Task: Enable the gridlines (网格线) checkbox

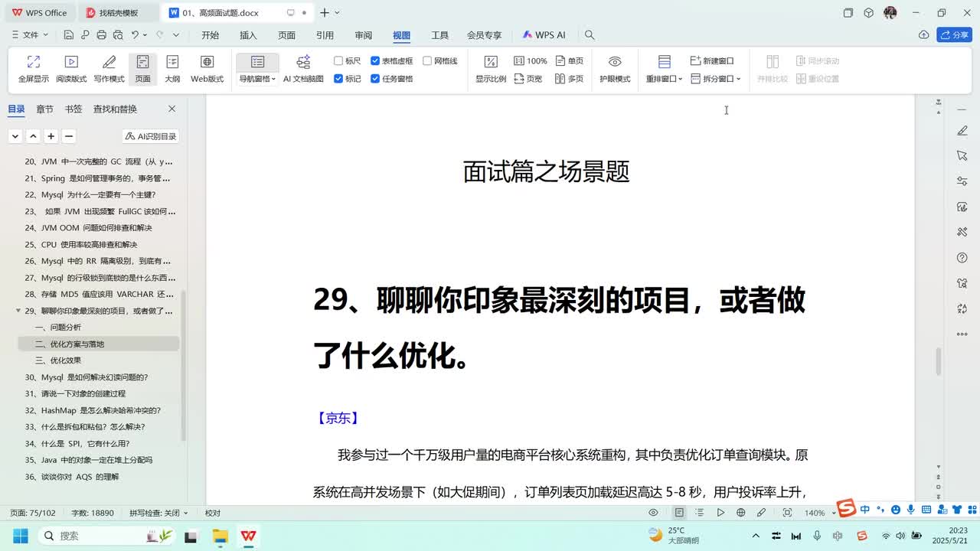Action: 440,60
